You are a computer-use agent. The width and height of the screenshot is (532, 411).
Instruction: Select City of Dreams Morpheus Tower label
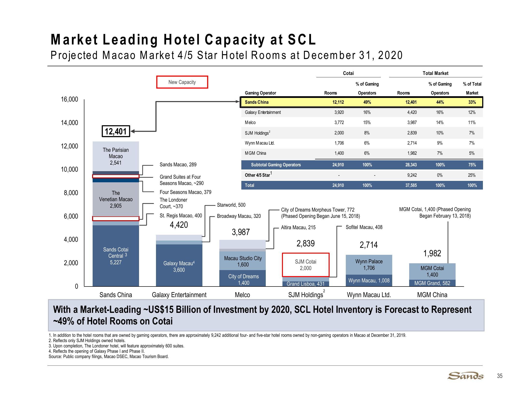320,213
